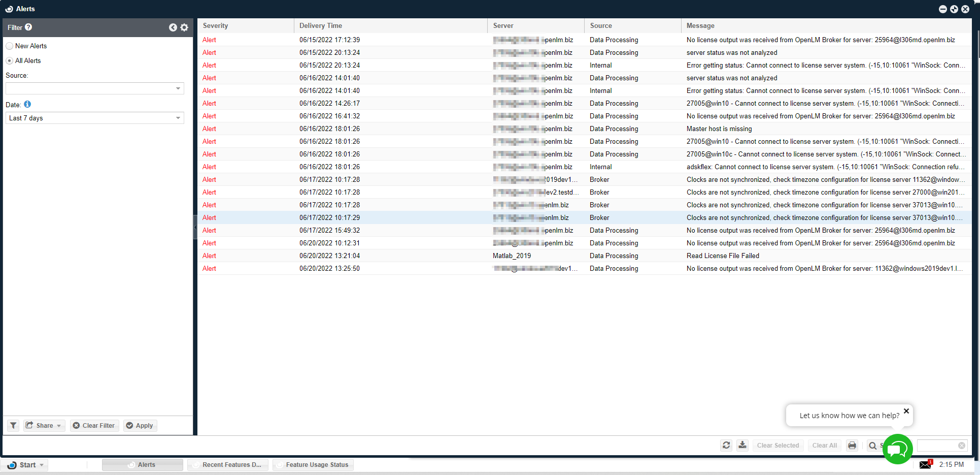Expand the Date 'Last 7 days' dropdown
Screen dimensions: 980x475
point(94,118)
